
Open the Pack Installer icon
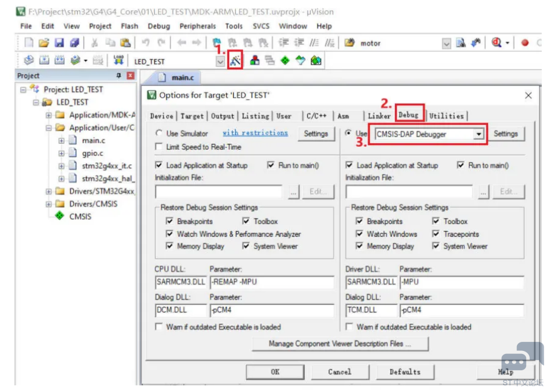tap(316, 60)
